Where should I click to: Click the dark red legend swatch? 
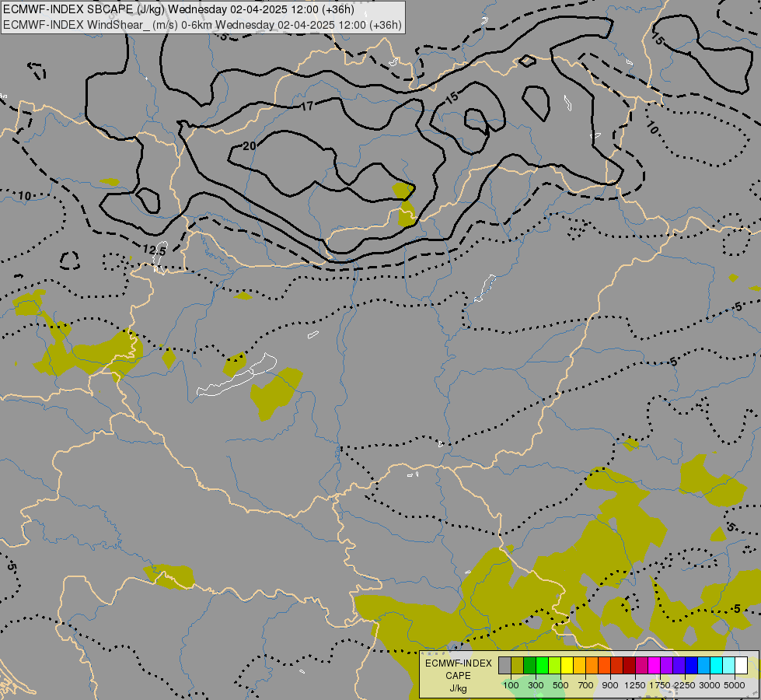point(630,665)
